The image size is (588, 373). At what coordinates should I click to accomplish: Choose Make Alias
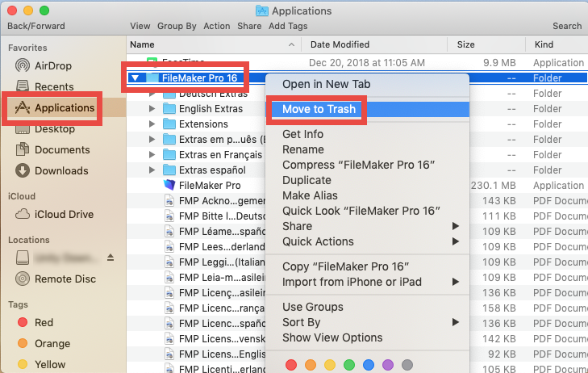click(368, 195)
